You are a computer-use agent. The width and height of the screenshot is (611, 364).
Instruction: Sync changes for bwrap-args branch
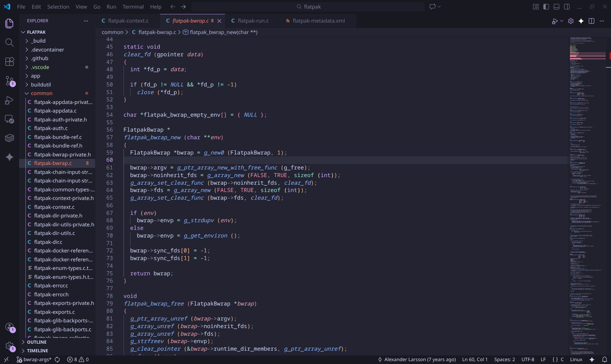(x=57, y=359)
